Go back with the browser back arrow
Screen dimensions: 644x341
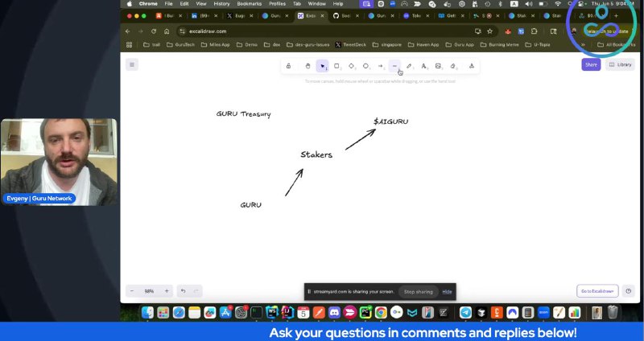point(128,31)
